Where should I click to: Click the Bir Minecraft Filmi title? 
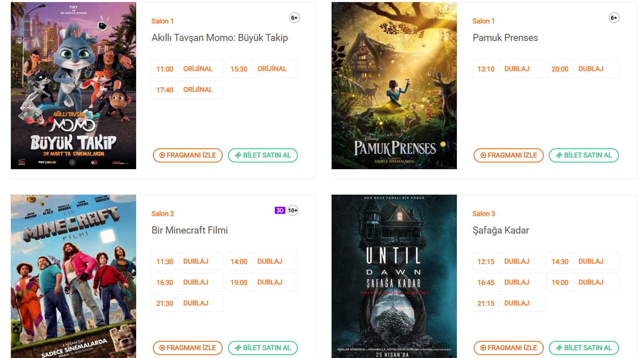pyautogui.click(x=190, y=230)
